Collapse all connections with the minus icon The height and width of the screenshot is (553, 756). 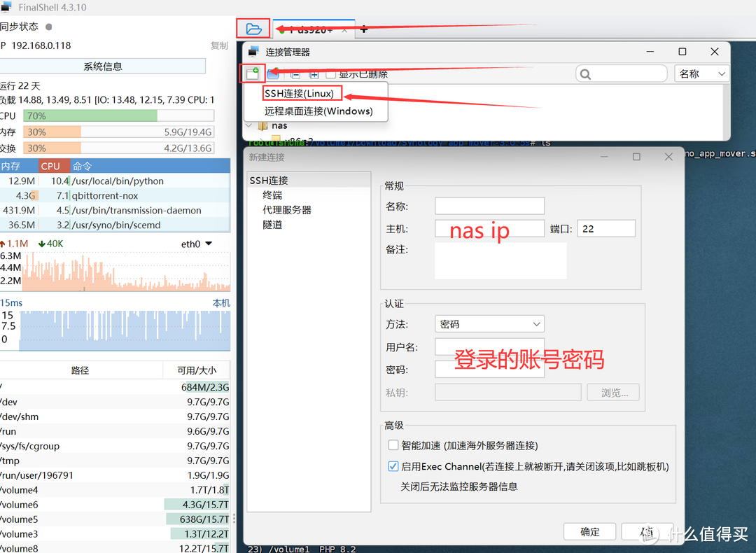295,74
